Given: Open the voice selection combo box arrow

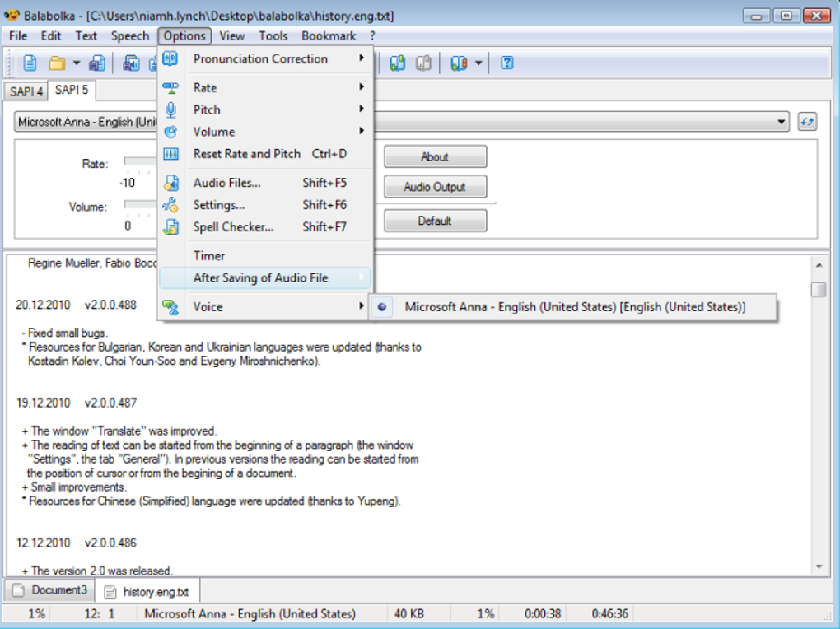Looking at the screenshot, I should (781, 122).
